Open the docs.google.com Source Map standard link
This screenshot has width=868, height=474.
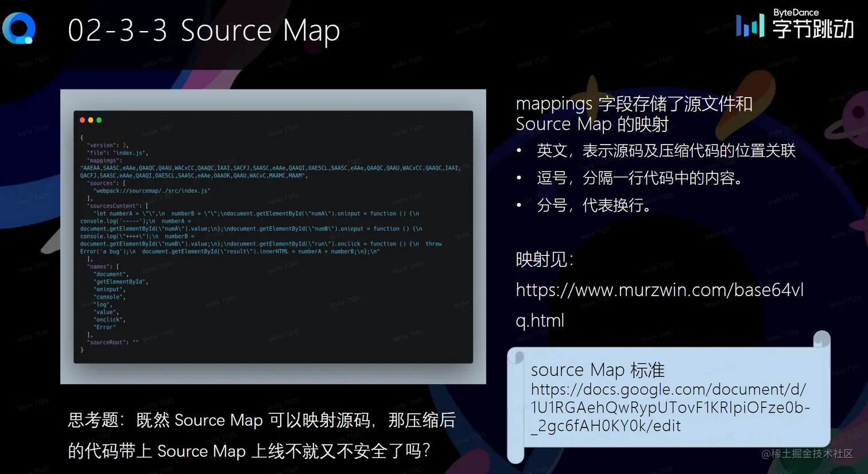pos(671,407)
